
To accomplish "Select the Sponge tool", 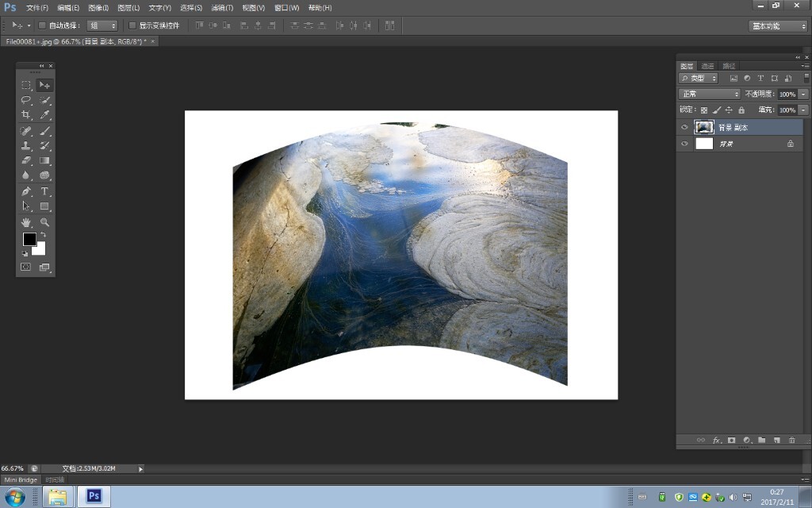I will click(44, 175).
